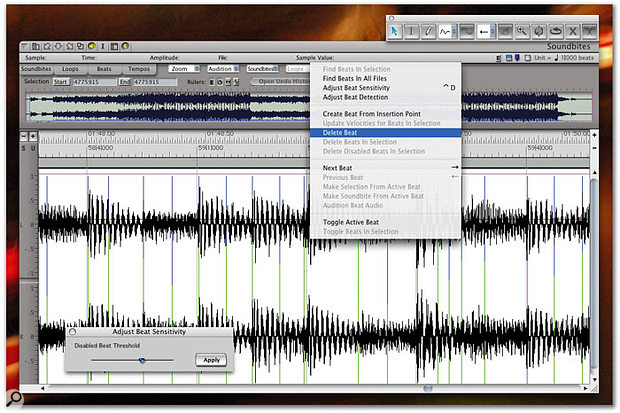Choose Adjust Beat Sensitivity menu item

pyautogui.click(x=386, y=88)
